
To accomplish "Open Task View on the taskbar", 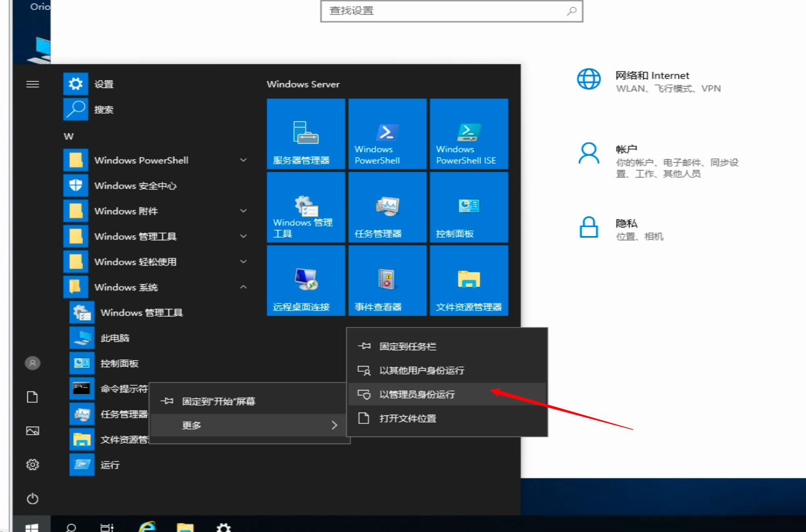I will [x=107, y=527].
